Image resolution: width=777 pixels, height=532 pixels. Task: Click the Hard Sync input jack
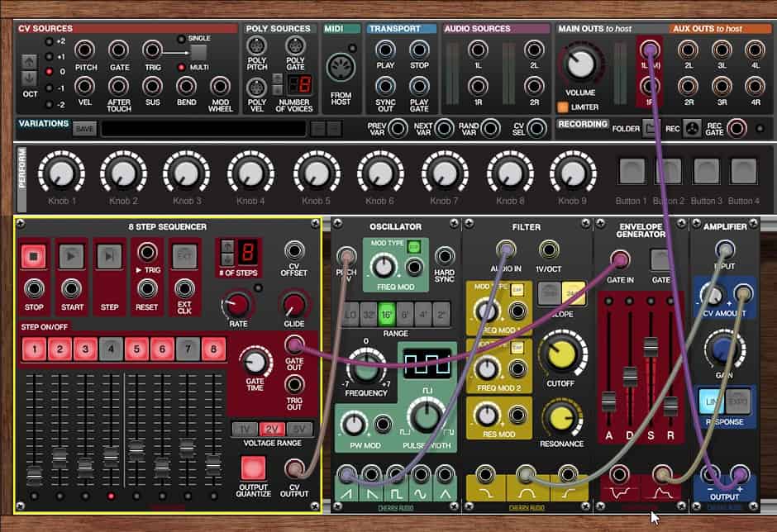click(x=445, y=256)
